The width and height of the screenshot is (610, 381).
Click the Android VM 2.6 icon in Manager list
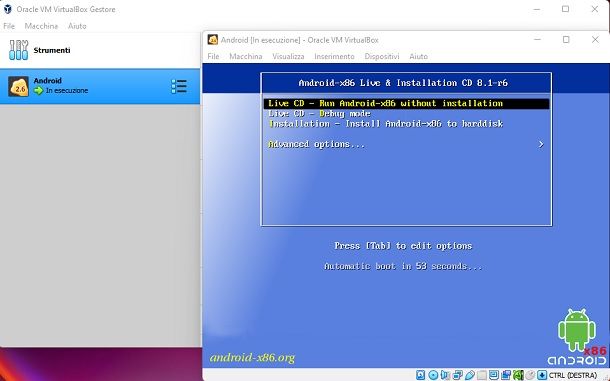click(18, 86)
